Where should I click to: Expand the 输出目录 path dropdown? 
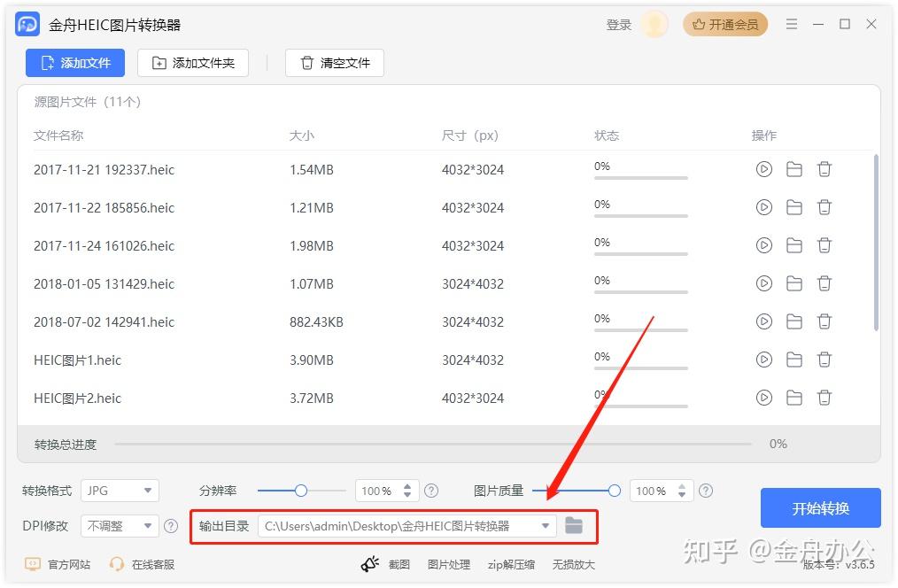(546, 526)
